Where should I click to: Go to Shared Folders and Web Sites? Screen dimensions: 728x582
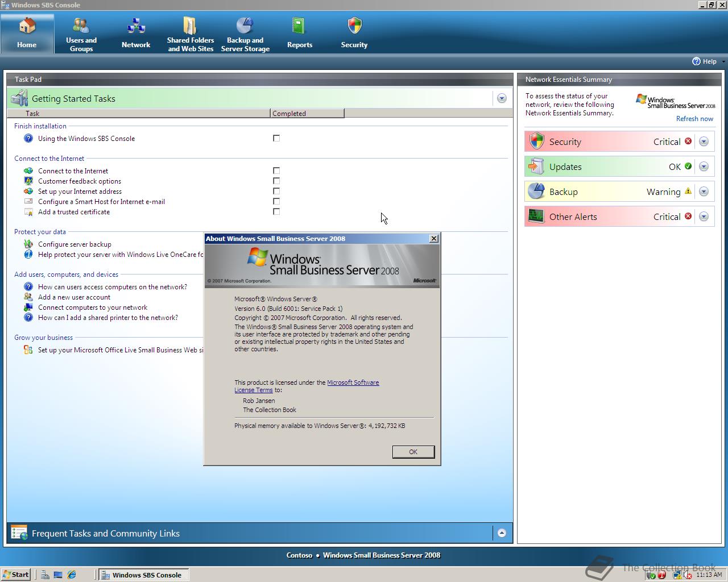[191, 34]
